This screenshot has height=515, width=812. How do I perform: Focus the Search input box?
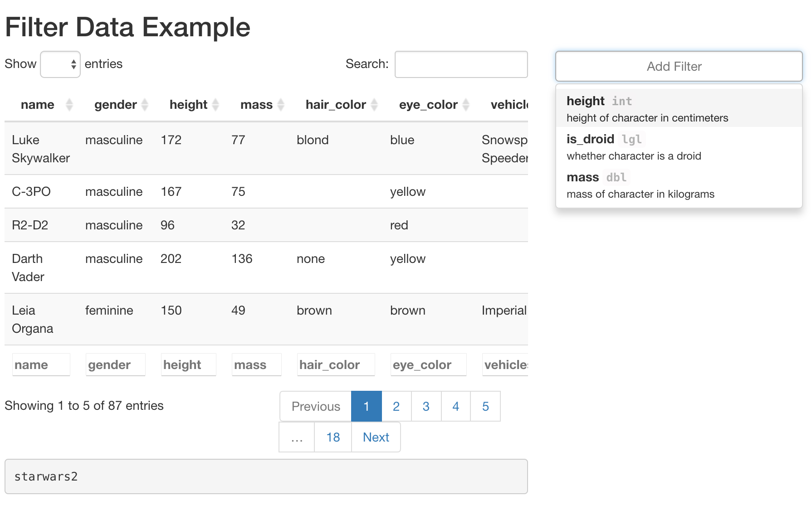[x=461, y=64]
